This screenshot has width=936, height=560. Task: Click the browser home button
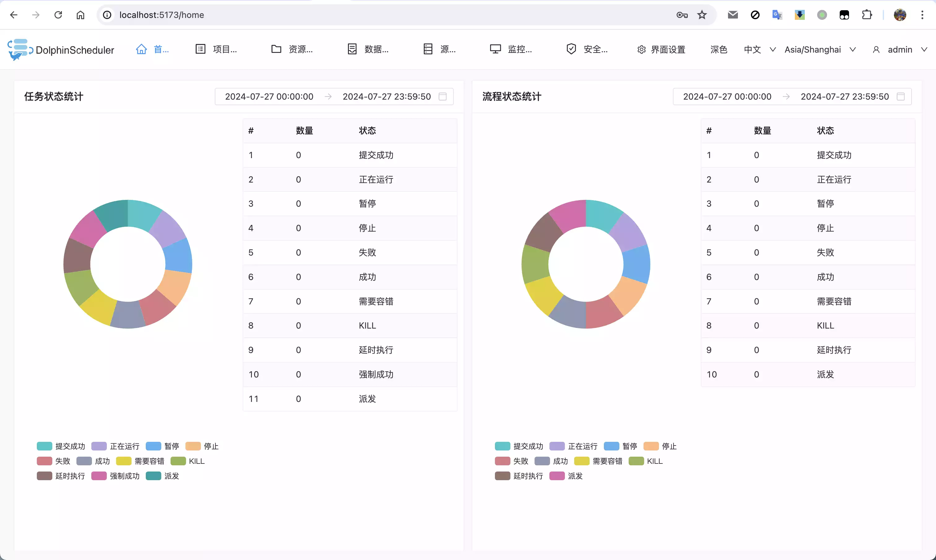pos(80,15)
